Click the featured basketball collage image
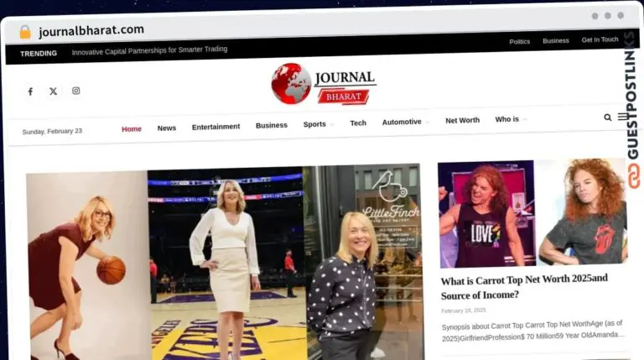Screen dimensions: 644x360 [x=224, y=262]
